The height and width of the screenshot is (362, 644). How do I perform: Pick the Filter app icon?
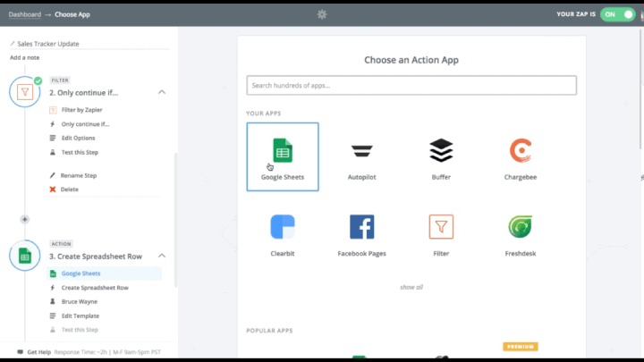click(x=441, y=227)
